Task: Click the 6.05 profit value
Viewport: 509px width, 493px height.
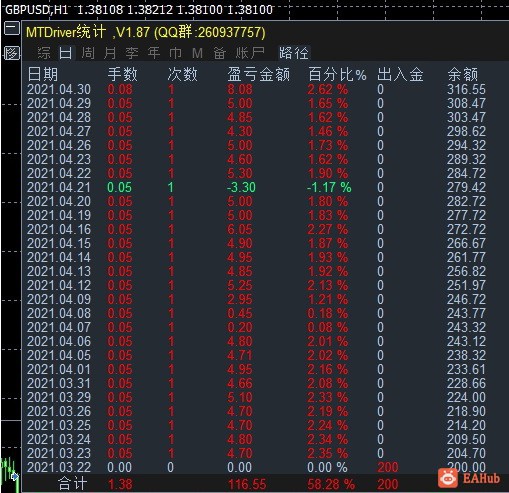Action: (x=240, y=230)
